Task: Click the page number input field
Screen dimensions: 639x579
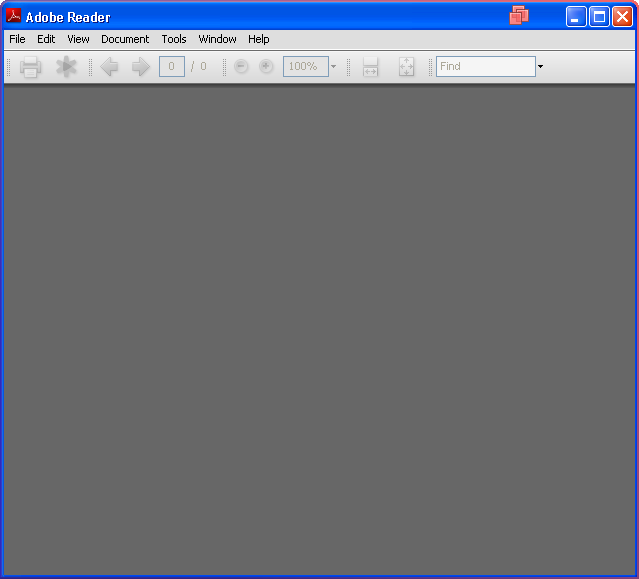Action: coord(172,66)
